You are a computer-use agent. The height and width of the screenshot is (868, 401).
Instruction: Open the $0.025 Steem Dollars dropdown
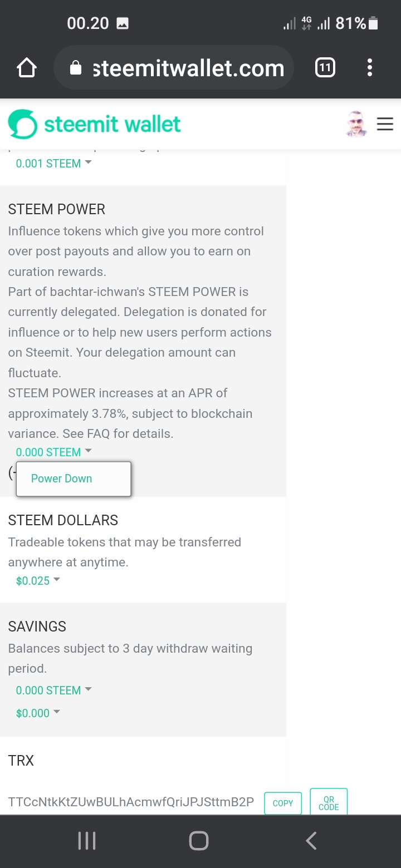pos(38,581)
